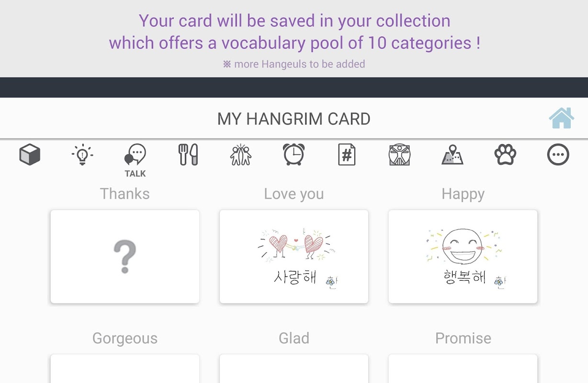This screenshot has width=588, height=383.
Task: Tap the Gorgeous card placeholder
Action: click(x=125, y=369)
